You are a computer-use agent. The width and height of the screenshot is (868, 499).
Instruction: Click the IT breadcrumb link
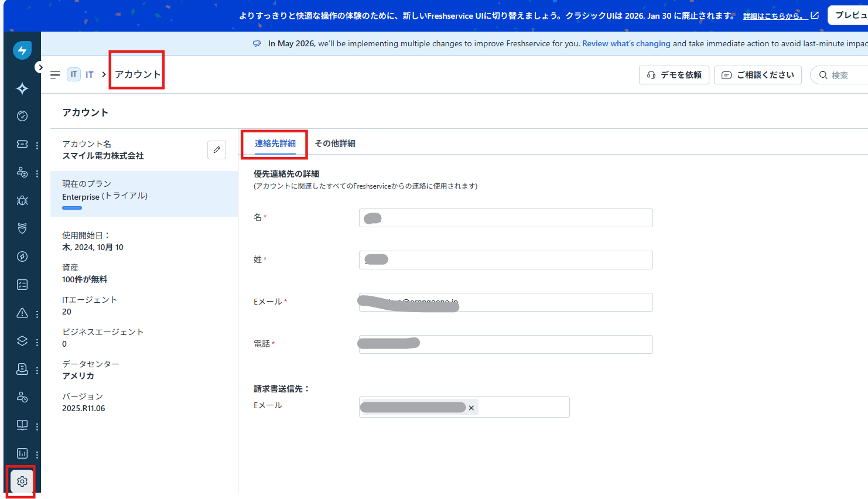coord(90,75)
